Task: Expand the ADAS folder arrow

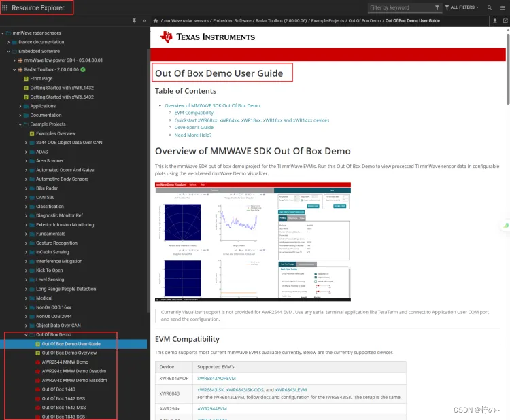Action: coord(26,152)
